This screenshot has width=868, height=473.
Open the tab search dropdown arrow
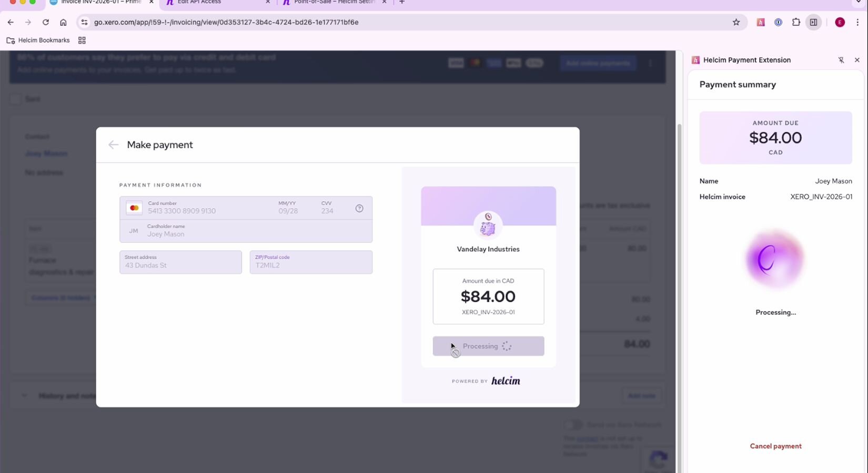click(x=859, y=2)
